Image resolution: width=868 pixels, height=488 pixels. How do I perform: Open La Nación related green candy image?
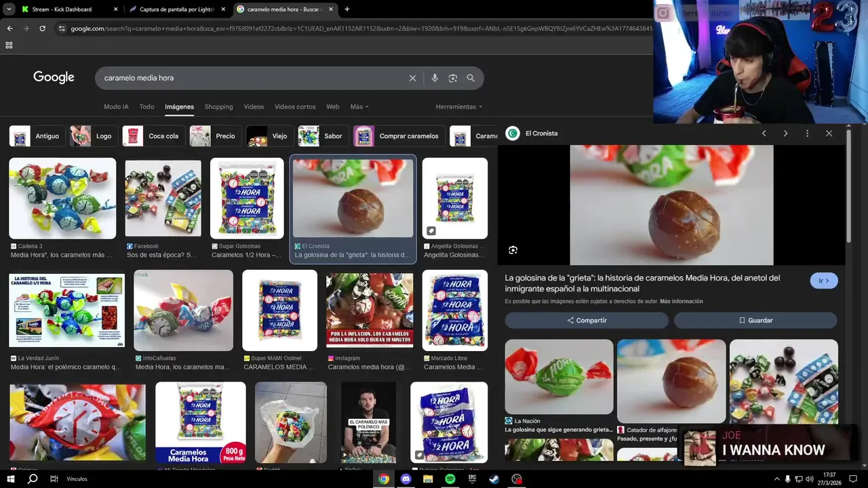click(559, 377)
